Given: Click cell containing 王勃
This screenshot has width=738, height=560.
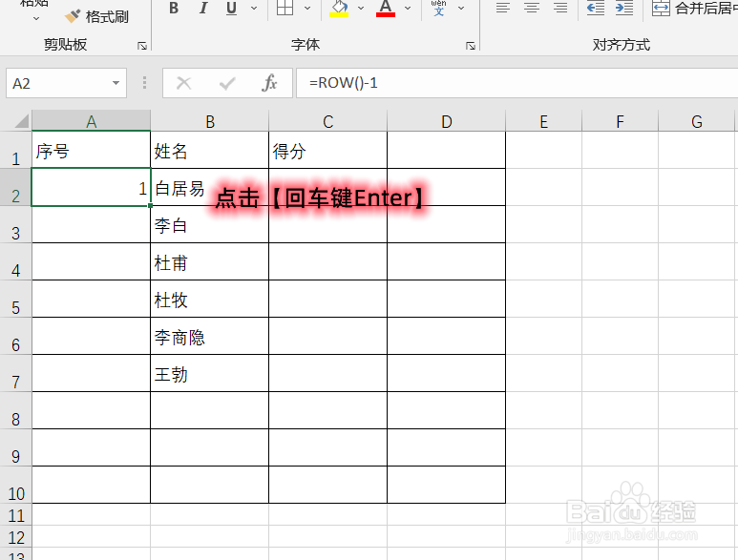Looking at the screenshot, I should [x=210, y=373].
